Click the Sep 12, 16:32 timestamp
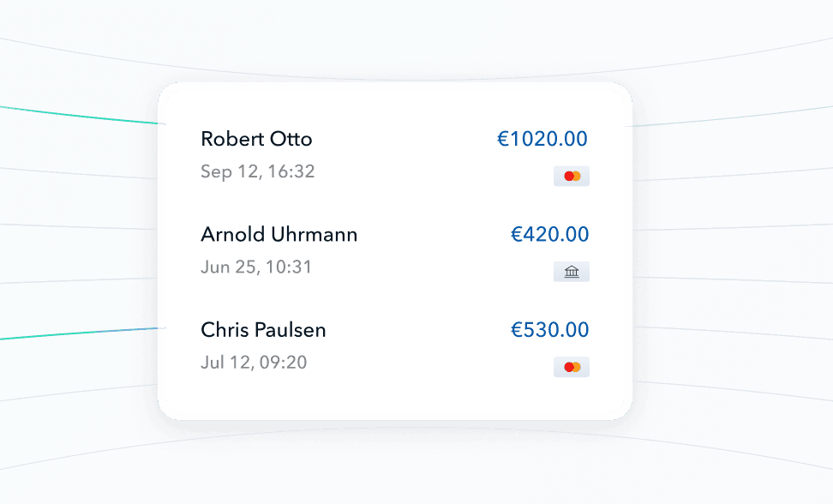Screen dimensions: 833x504 [x=258, y=171]
